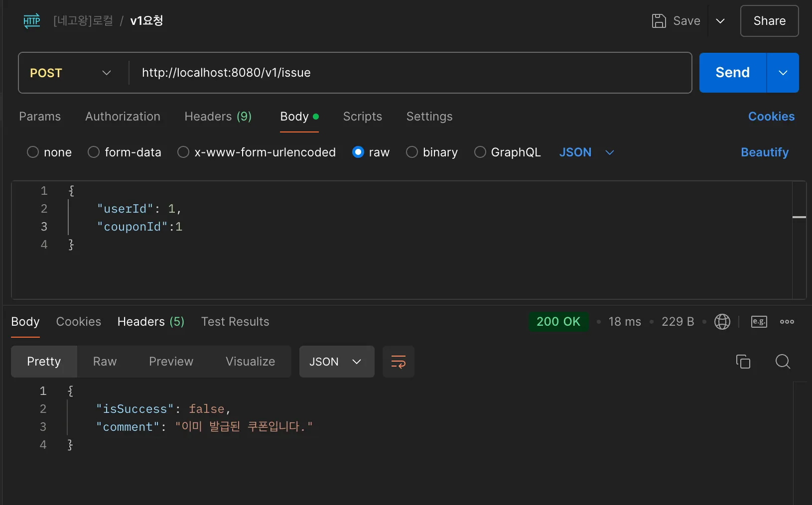Screen dimensions: 812x505
Task: Click the HTTP request type icon
Action: (32, 21)
